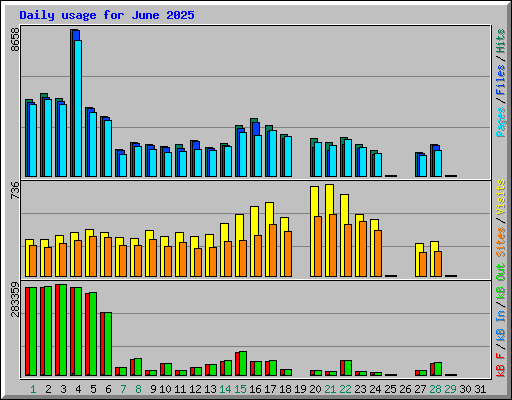Select day 8 on the x-axis

[x=138, y=389]
